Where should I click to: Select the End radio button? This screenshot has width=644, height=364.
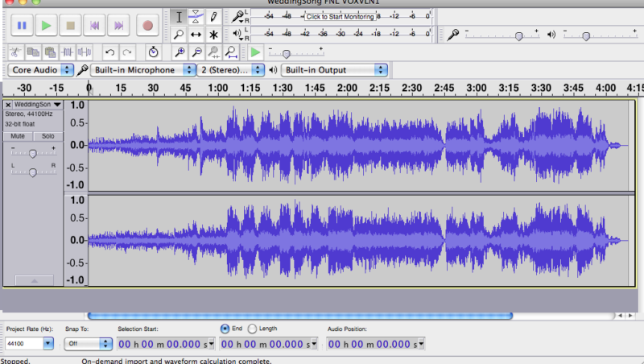[x=225, y=329]
